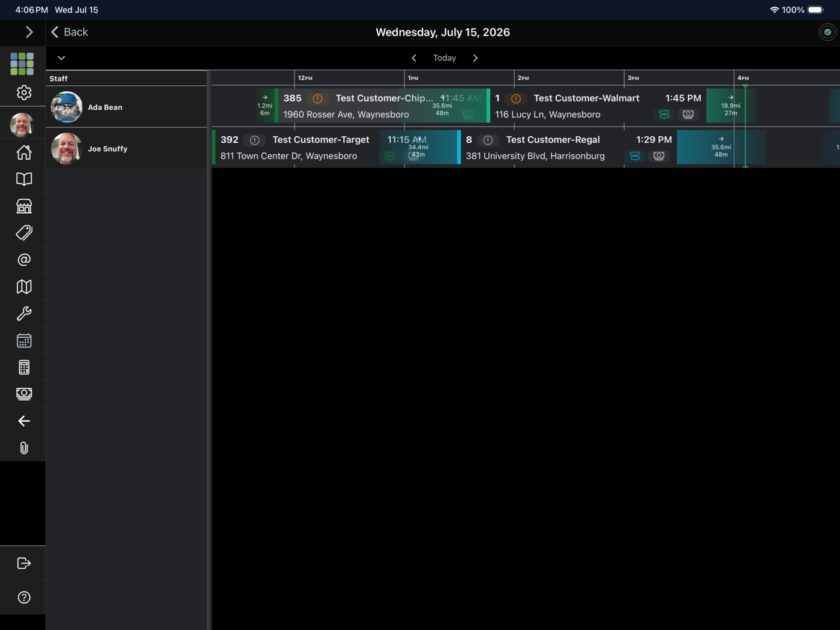
Task: Select staff member Joe Snuffy
Action: [x=127, y=149]
